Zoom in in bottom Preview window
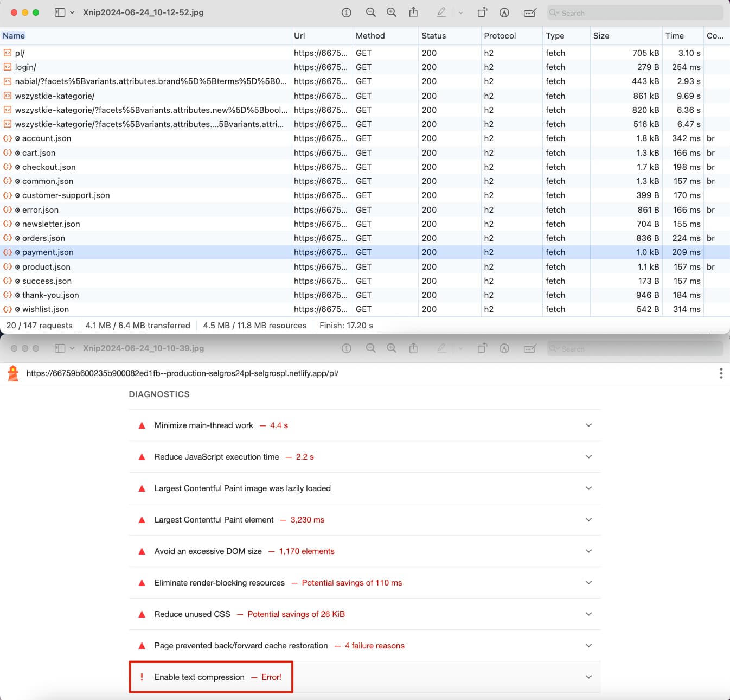The width and height of the screenshot is (730, 700). 392,348
